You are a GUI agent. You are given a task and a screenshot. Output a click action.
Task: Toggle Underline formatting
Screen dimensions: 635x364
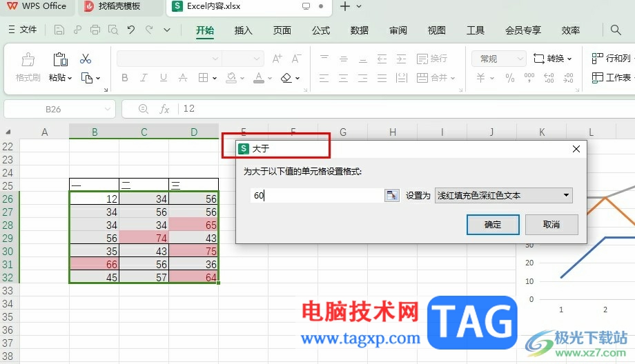(x=163, y=78)
